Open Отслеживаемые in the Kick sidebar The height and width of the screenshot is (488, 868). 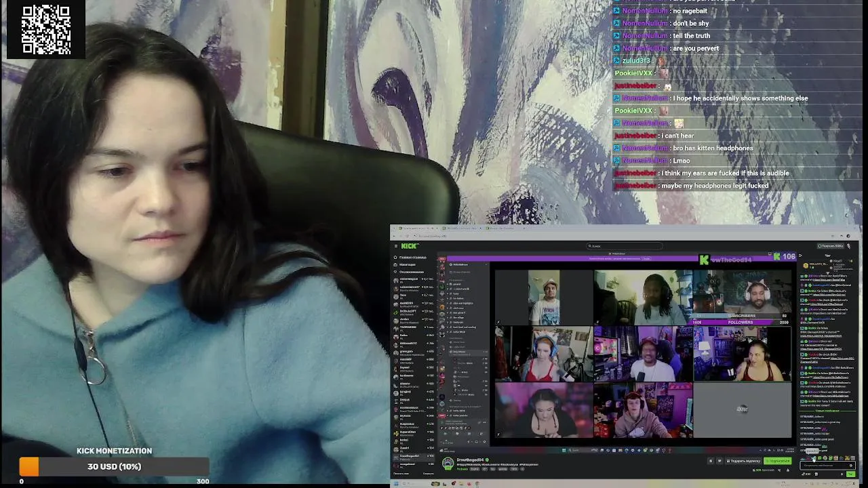tap(409, 272)
